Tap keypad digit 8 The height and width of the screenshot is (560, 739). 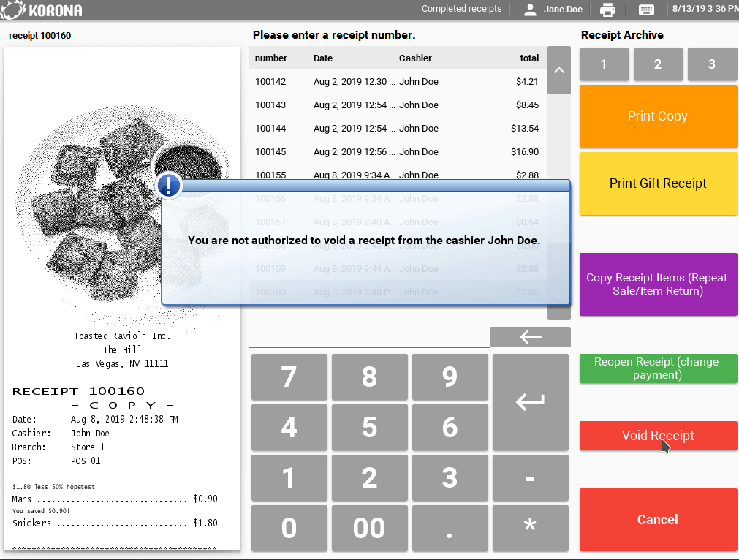pyautogui.click(x=370, y=377)
